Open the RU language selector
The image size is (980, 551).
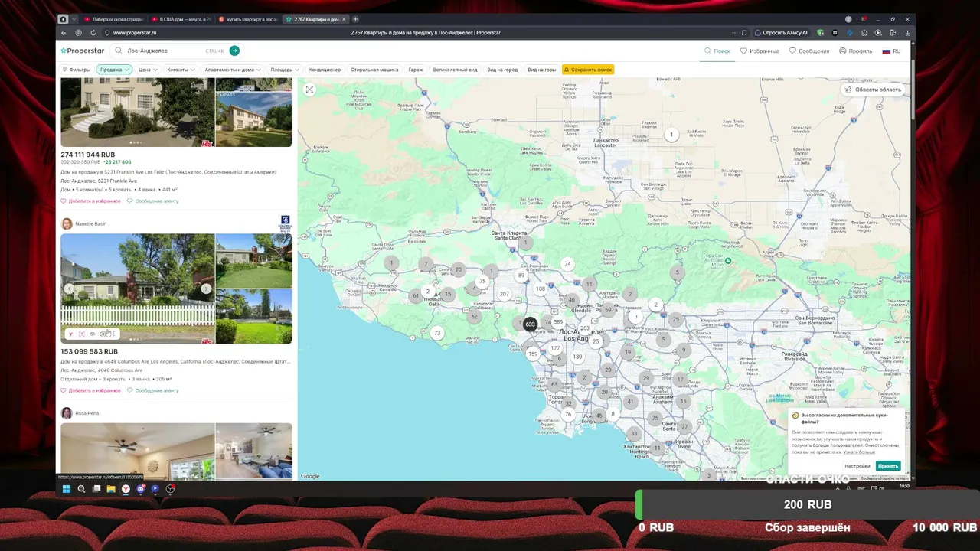pos(891,51)
